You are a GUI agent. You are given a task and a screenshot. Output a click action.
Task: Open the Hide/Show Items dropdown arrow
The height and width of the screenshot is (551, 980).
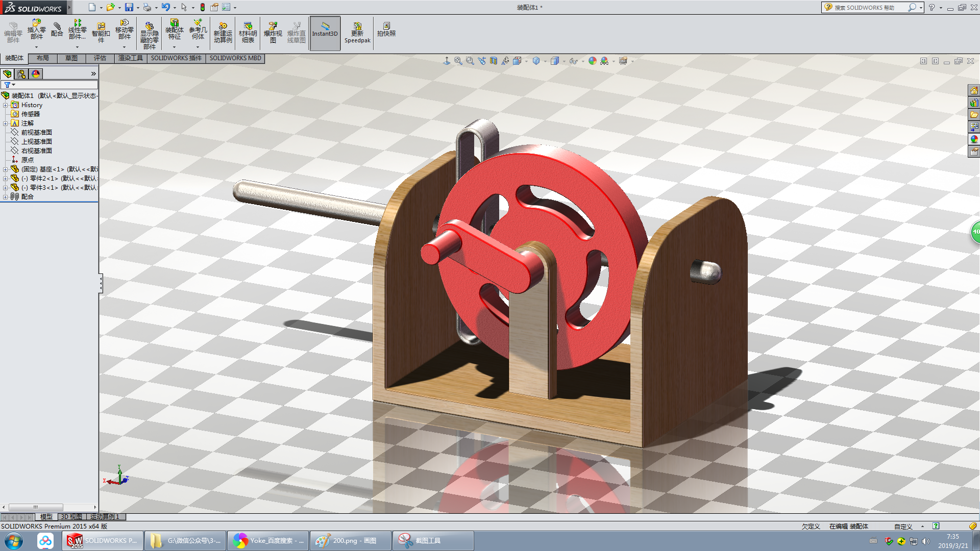(583, 62)
